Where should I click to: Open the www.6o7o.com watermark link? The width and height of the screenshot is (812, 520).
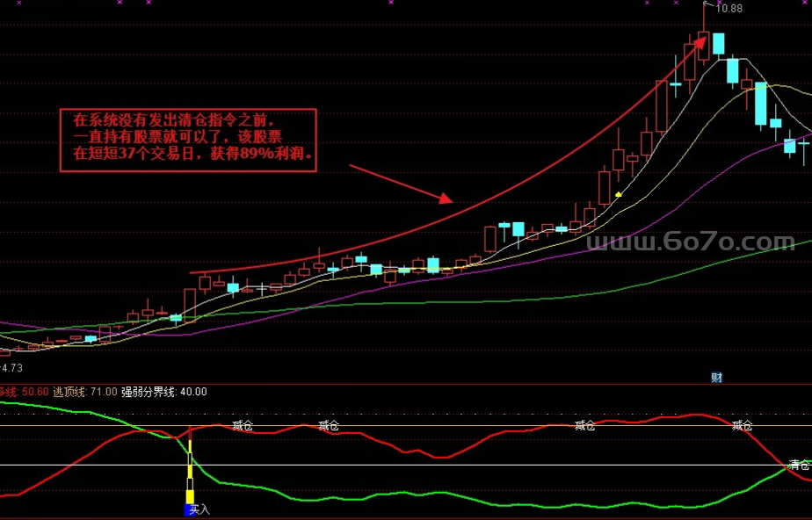coord(691,242)
